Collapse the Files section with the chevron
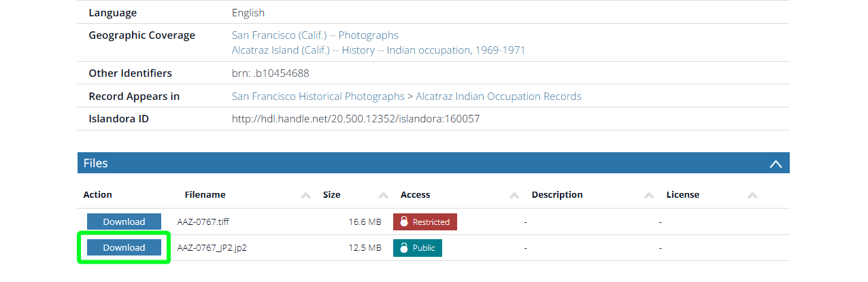The width and height of the screenshot is (868, 282). coord(775,163)
